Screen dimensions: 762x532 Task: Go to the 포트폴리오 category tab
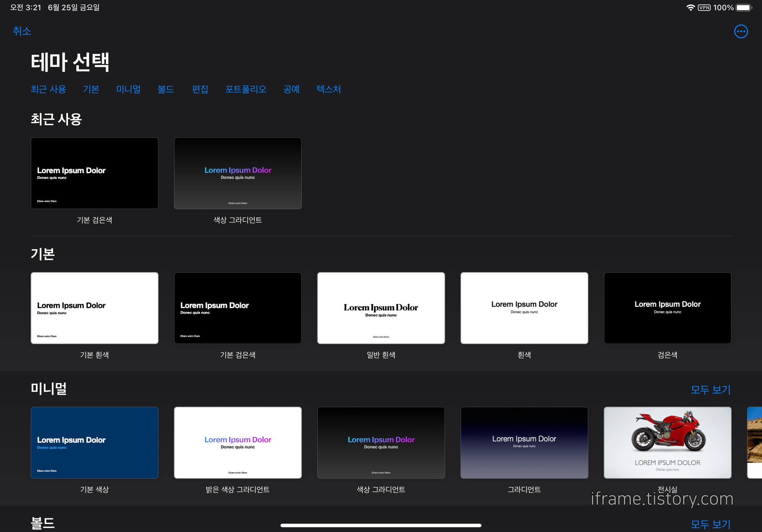(246, 89)
